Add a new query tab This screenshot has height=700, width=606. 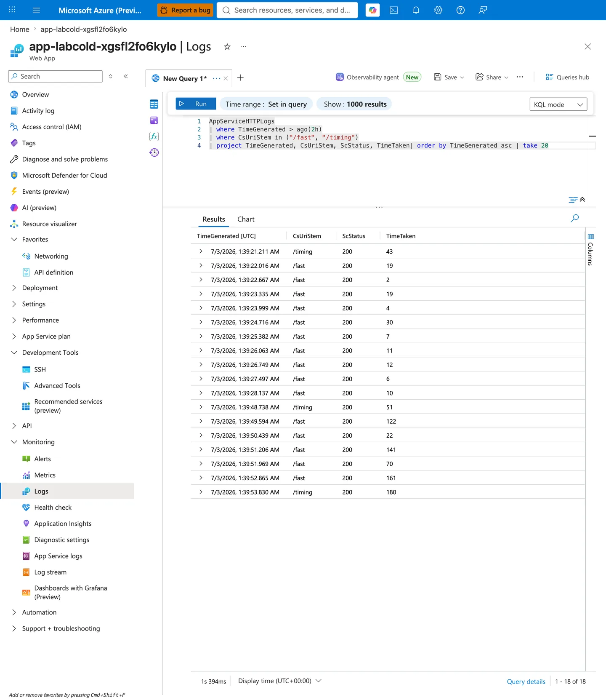coord(240,77)
